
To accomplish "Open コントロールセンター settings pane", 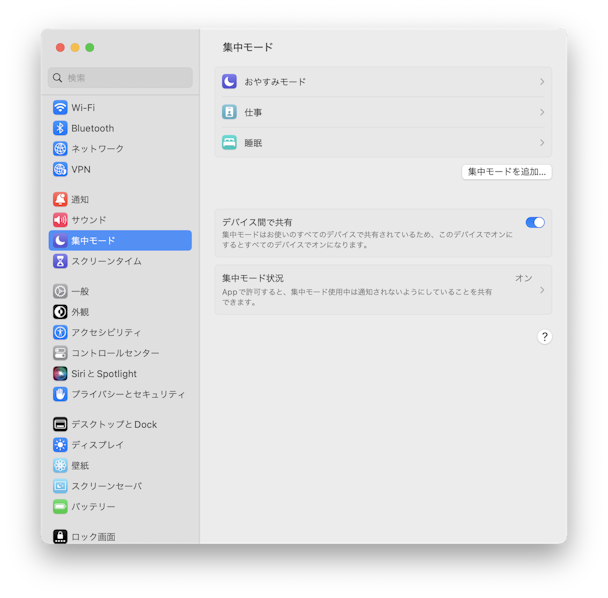I will click(120, 353).
